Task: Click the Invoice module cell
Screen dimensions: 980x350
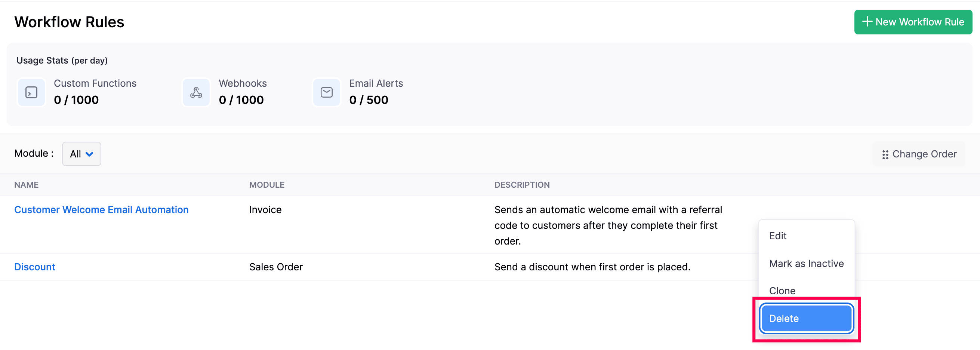Action: click(x=265, y=210)
